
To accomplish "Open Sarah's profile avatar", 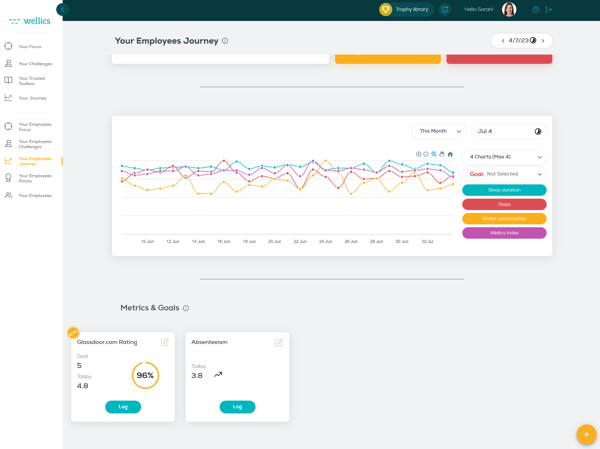I will click(x=509, y=9).
